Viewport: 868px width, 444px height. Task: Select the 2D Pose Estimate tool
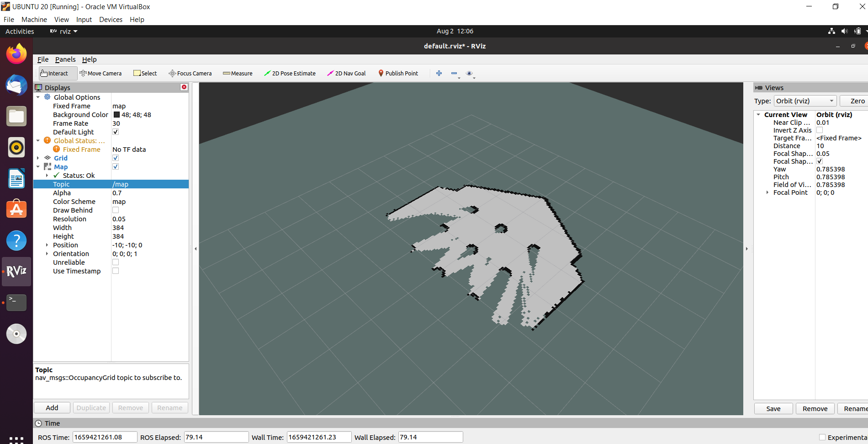coord(290,73)
